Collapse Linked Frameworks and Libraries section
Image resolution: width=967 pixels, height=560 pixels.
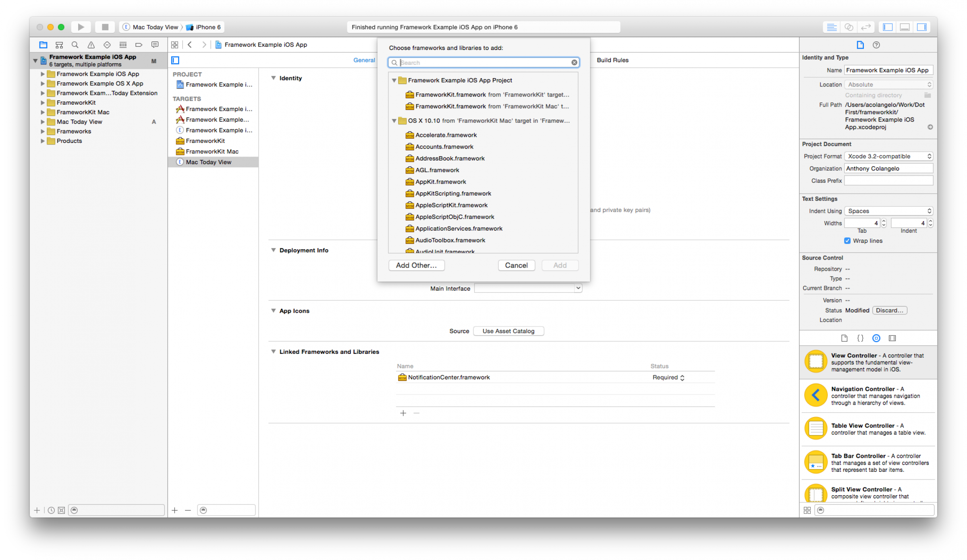[x=274, y=351]
